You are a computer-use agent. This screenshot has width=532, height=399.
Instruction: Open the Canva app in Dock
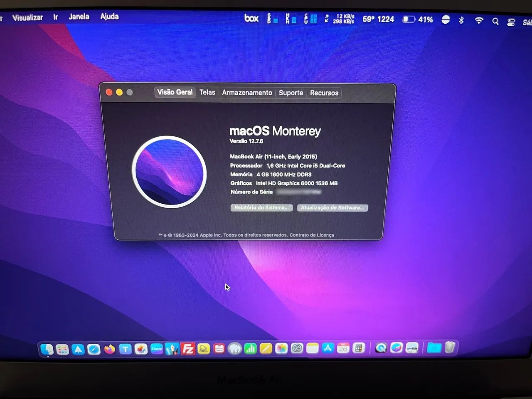click(157, 349)
